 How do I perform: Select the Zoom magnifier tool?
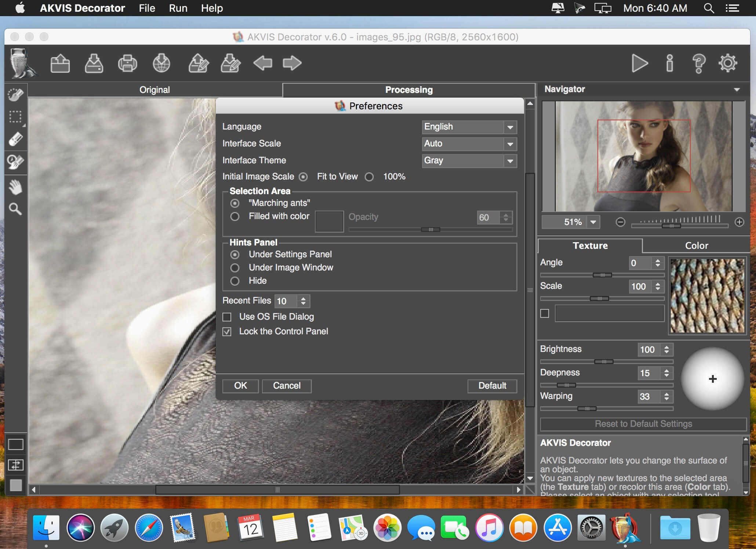click(x=15, y=209)
